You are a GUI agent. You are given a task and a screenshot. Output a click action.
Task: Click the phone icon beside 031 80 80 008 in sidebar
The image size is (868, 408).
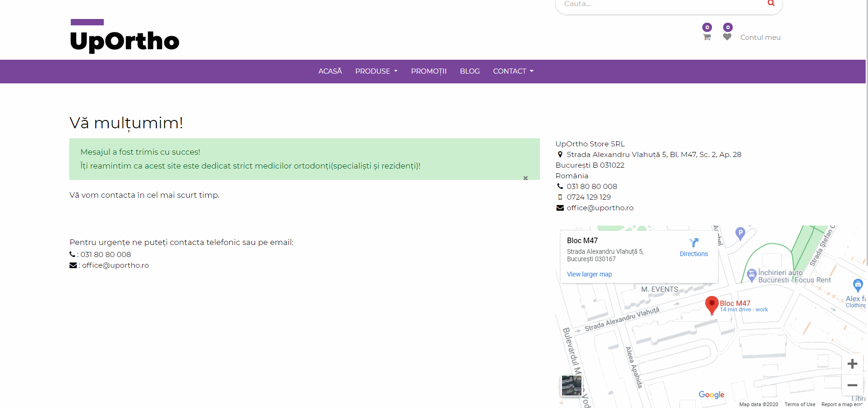[x=560, y=187]
